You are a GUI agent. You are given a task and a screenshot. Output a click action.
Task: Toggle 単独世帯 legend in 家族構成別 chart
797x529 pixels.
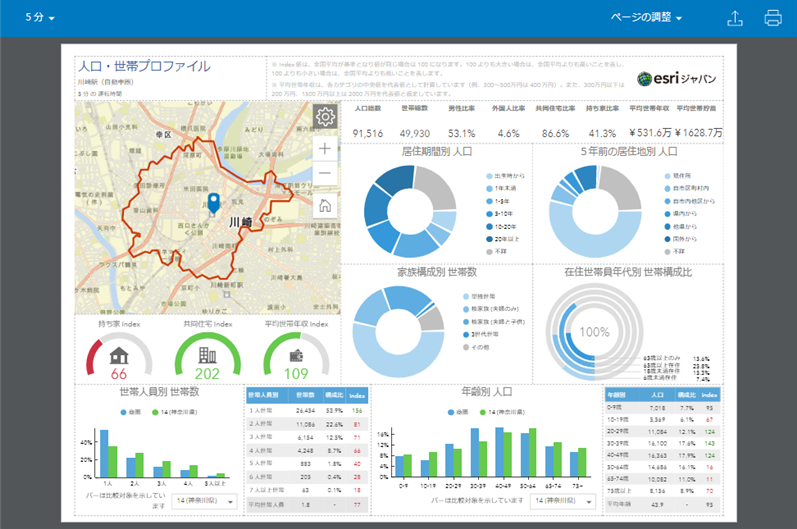point(482,298)
